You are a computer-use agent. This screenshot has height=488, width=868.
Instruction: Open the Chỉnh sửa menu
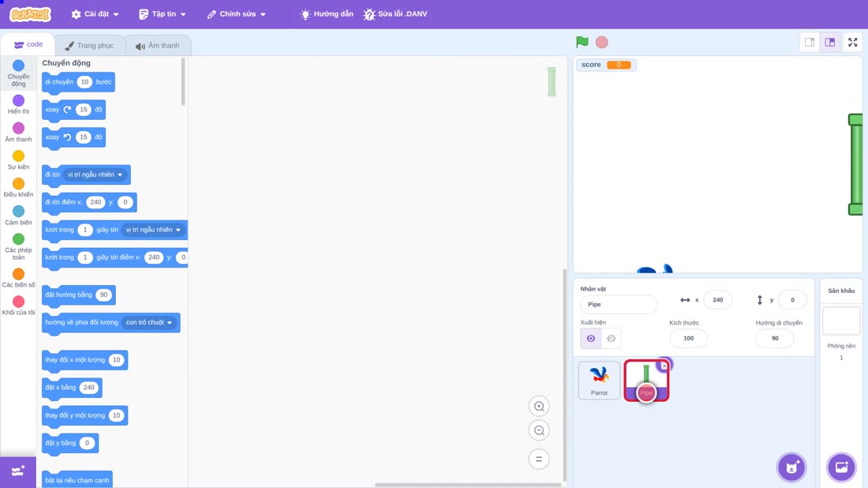tap(237, 14)
